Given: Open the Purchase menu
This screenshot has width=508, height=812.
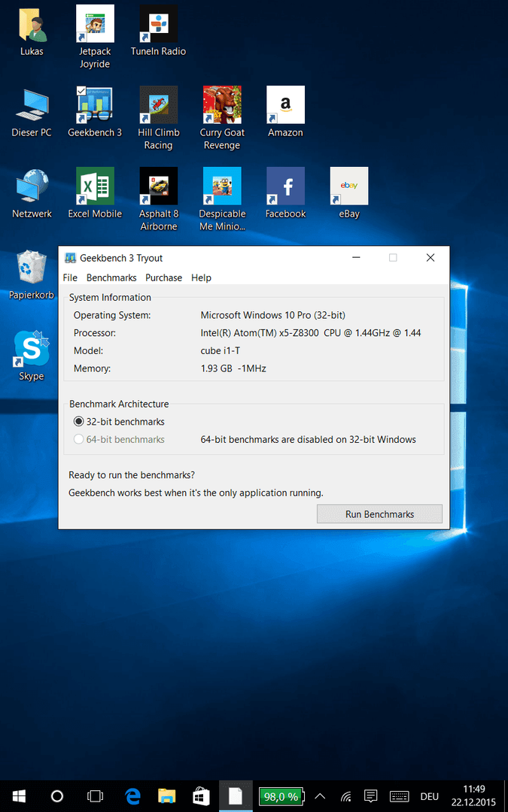Looking at the screenshot, I should tap(164, 277).
